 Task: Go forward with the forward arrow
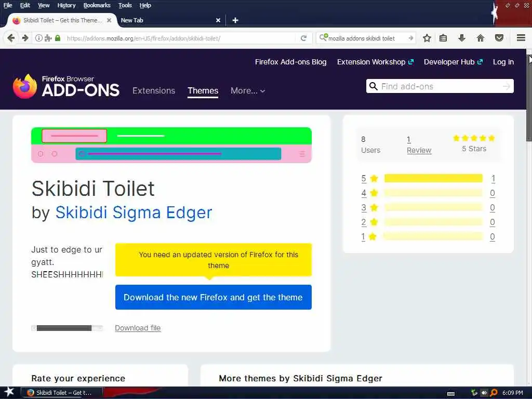click(25, 38)
